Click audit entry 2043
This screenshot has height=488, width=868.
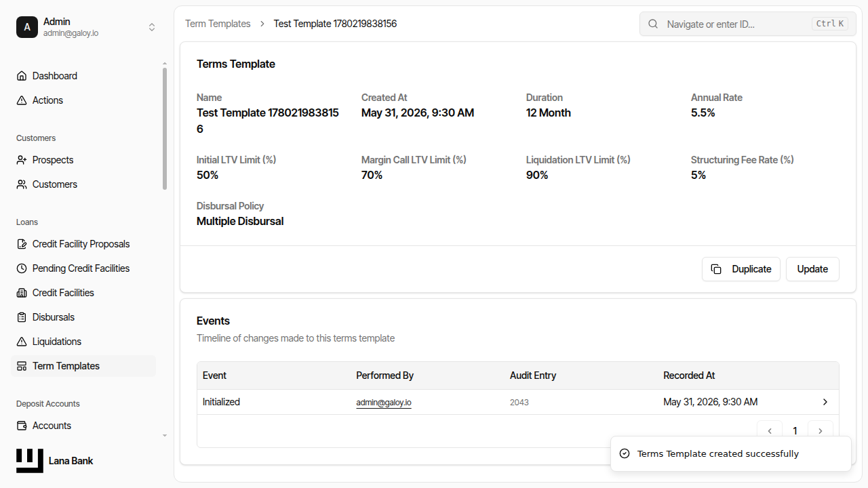(519, 403)
